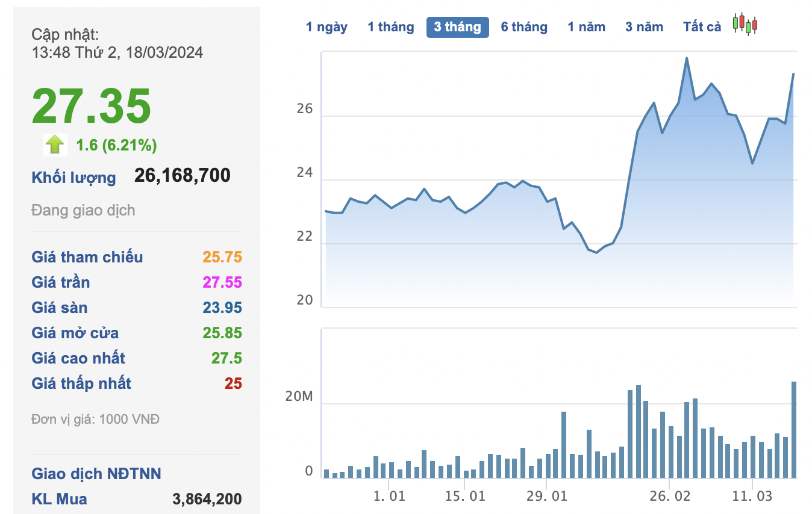Click the ceiling price 27.55
This screenshot has height=514, width=812.
(222, 282)
